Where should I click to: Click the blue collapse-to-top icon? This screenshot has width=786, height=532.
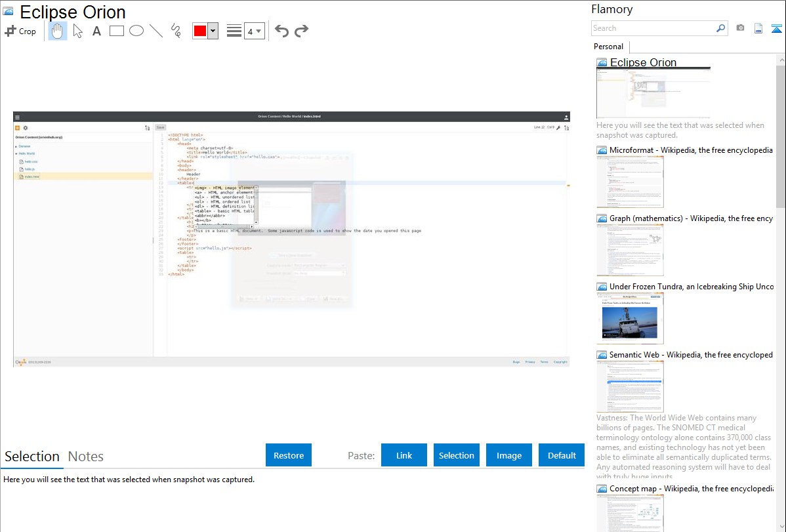pyautogui.click(x=776, y=28)
